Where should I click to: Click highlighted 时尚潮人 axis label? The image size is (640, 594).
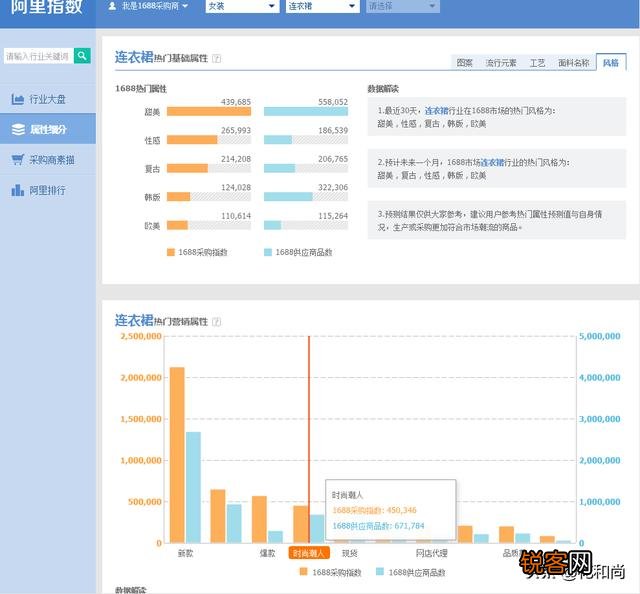click(x=309, y=553)
